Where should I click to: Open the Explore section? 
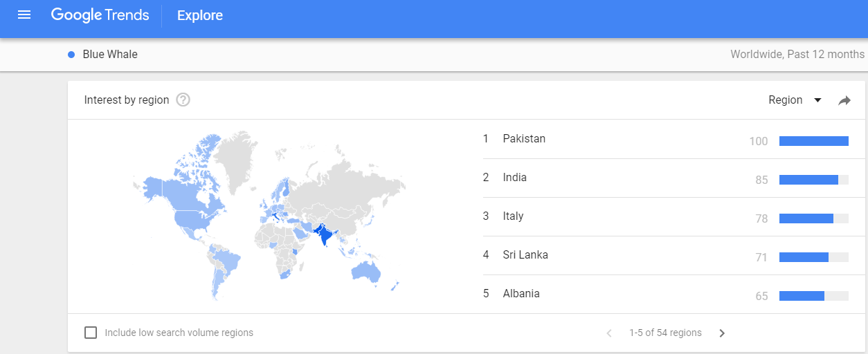coord(200,15)
